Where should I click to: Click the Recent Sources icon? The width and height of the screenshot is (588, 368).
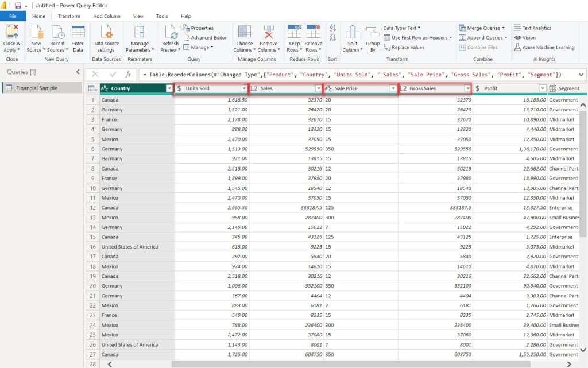[x=58, y=32]
